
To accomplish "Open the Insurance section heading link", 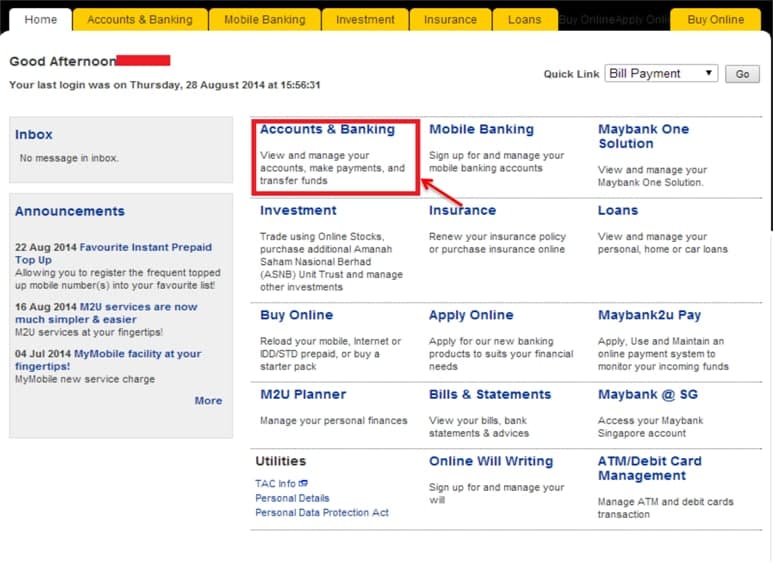I will click(463, 211).
